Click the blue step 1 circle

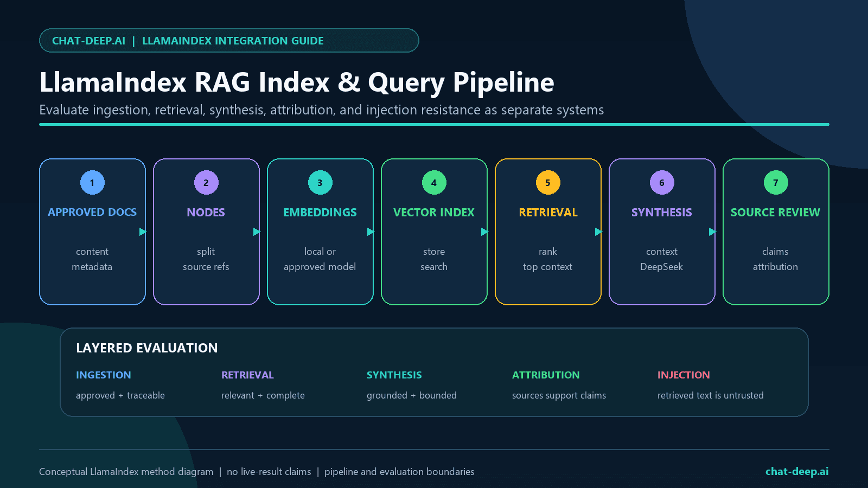[x=92, y=183]
